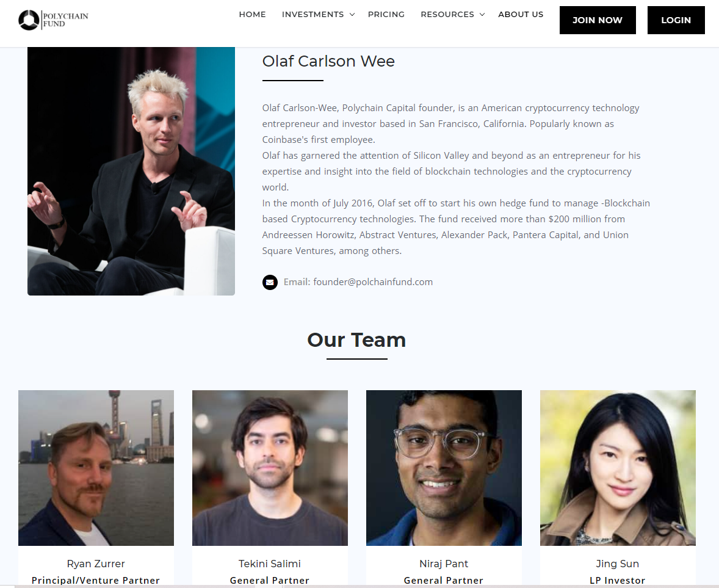Open the Investments menu label

pyautogui.click(x=313, y=14)
